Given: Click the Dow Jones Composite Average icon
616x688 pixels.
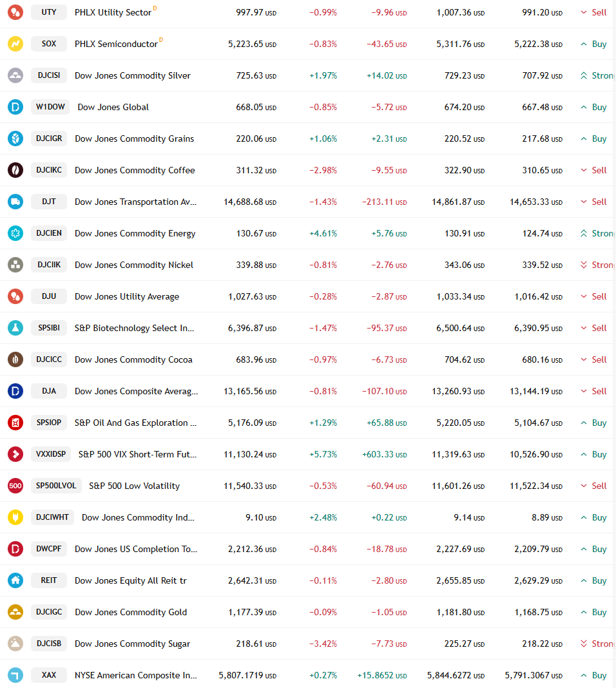Looking at the screenshot, I should point(15,391).
